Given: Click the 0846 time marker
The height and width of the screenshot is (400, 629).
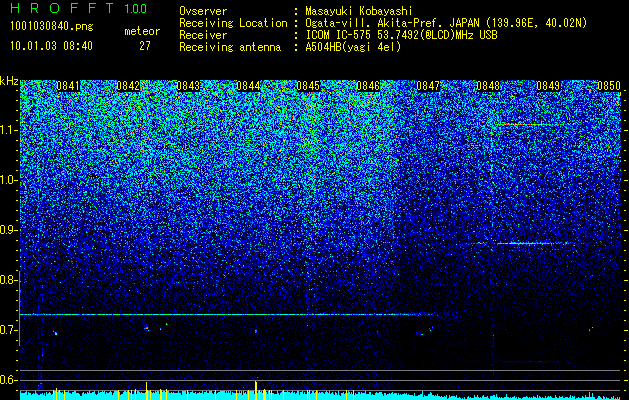Looking at the screenshot, I should point(368,86).
